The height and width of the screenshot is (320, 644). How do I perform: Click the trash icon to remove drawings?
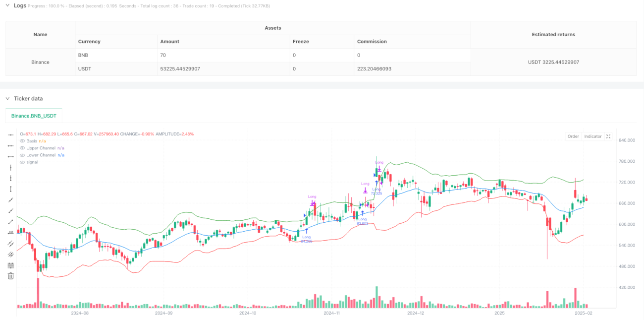pyautogui.click(x=10, y=276)
